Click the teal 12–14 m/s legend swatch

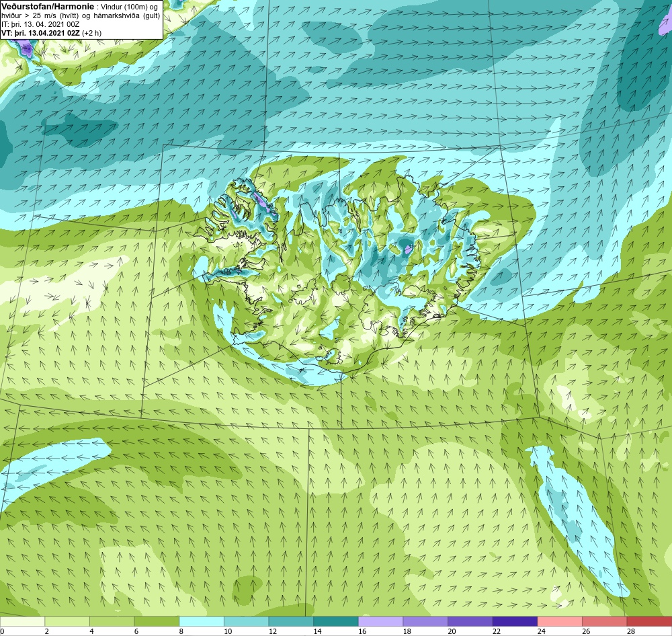291,621
